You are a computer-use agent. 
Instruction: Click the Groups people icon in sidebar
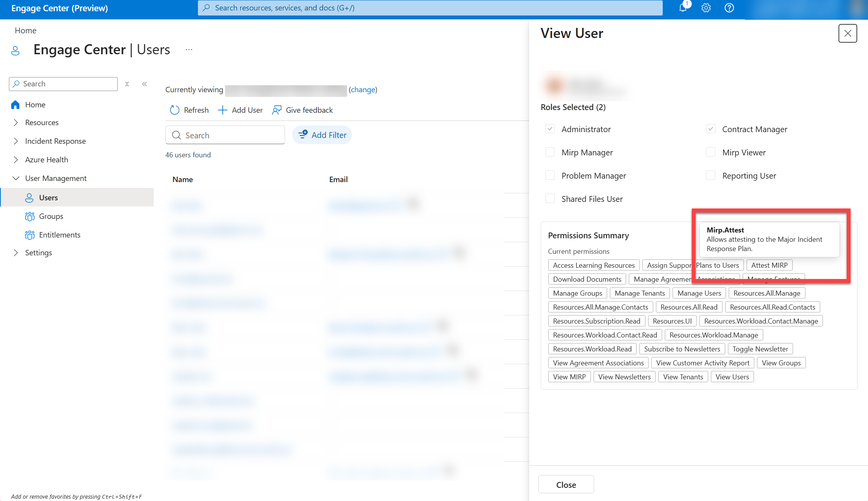click(x=29, y=216)
